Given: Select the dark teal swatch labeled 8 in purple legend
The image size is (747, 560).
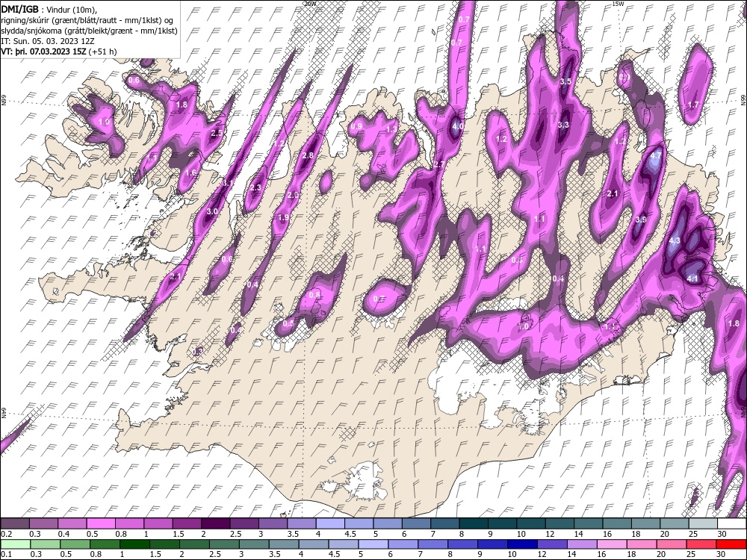Looking at the screenshot, I should click(474, 523).
